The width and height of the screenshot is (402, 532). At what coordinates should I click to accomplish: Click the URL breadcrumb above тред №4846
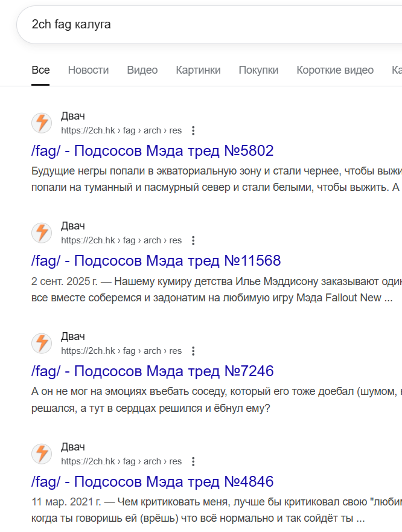coord(121,461)
